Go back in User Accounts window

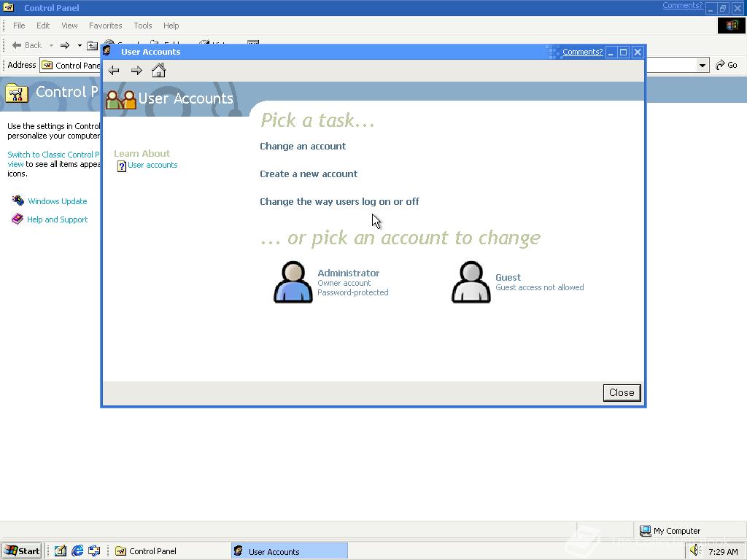tap(113, 71)
